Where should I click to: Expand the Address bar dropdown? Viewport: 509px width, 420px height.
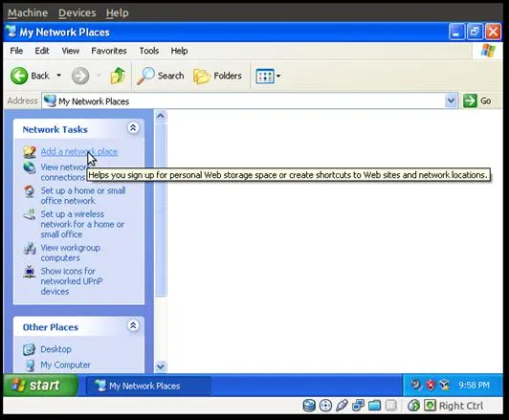pyautogui.click(x=451, y=101)
